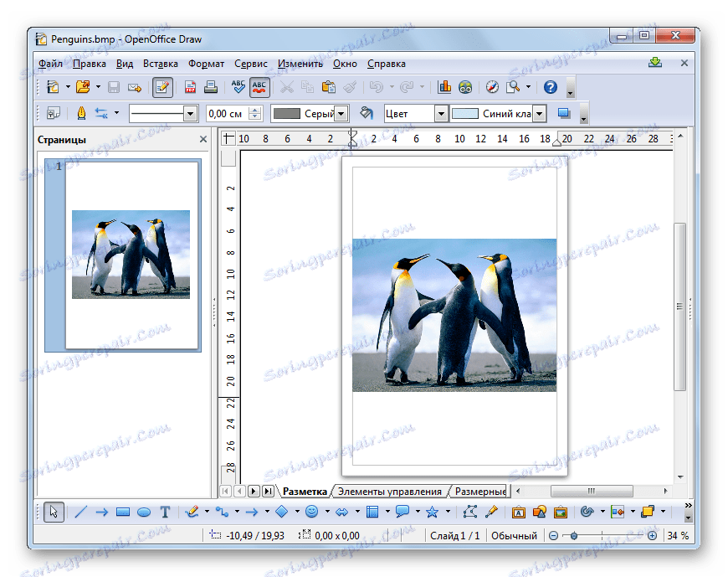Open the Вставка menu
This screenshot has height=577, width=728.
pos(160,64)
